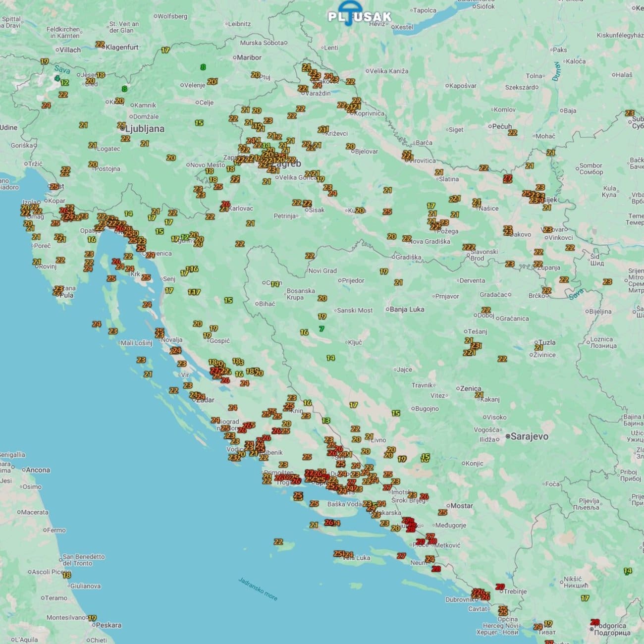The image size is (644, 644).
Task: Click the 14 marker northeast of Nikšić
Action: click(628, 571)
